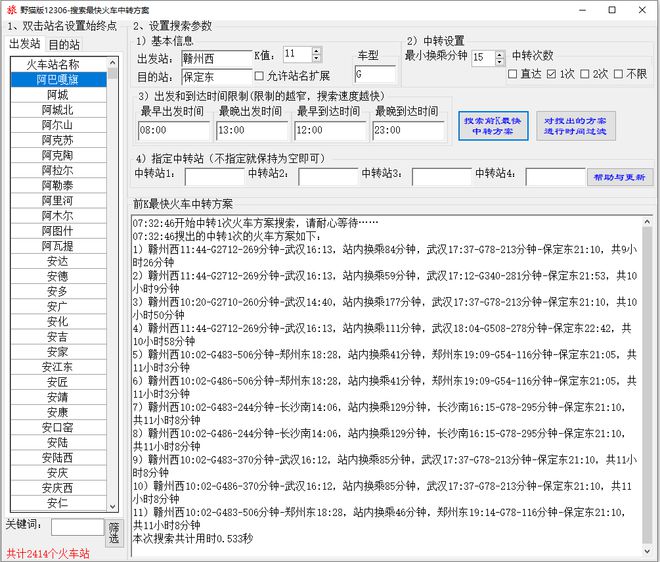Select station 安陆西 in the list

tap(58, 458)
